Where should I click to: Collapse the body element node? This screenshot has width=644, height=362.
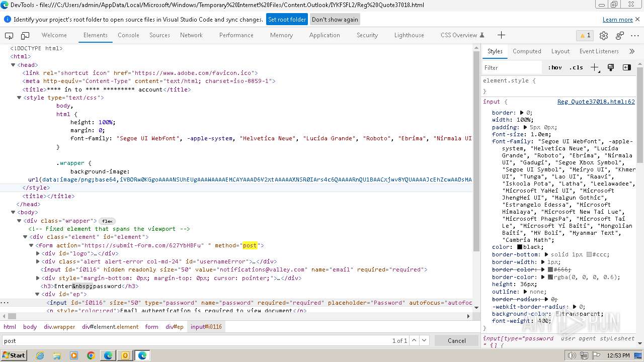(x=13, y=212)
